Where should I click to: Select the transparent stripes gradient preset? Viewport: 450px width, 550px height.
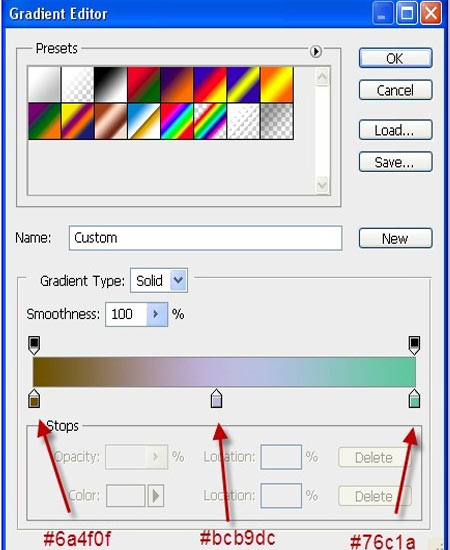click(243, 121)
